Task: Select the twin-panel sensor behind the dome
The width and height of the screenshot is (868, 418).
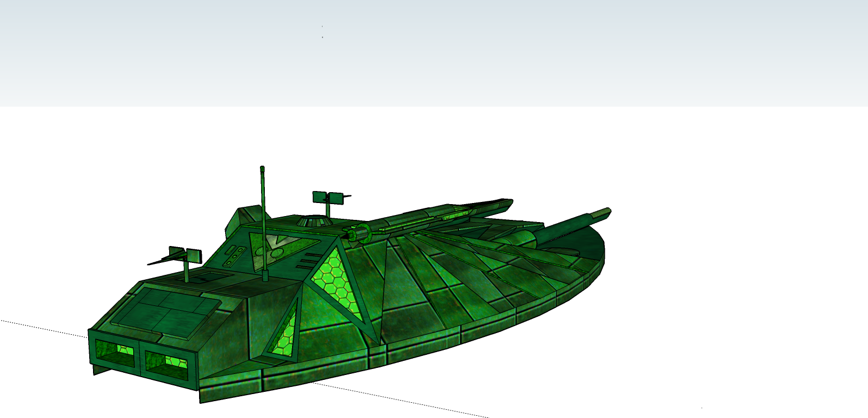Action: coord(327,197)
